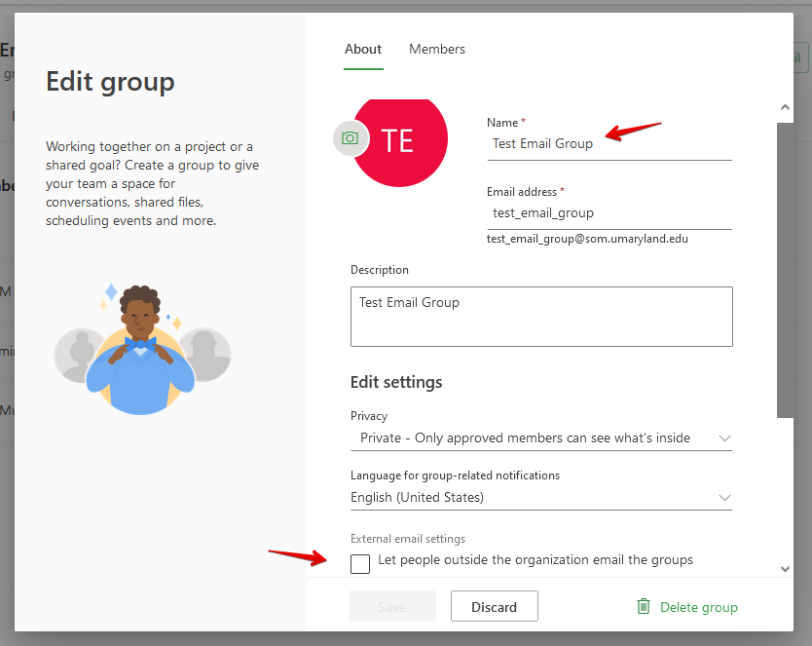Image resolution: width=812 pixels, height=646 pixels.
Task: Click into the Name field
Action: tap(609, 144)
